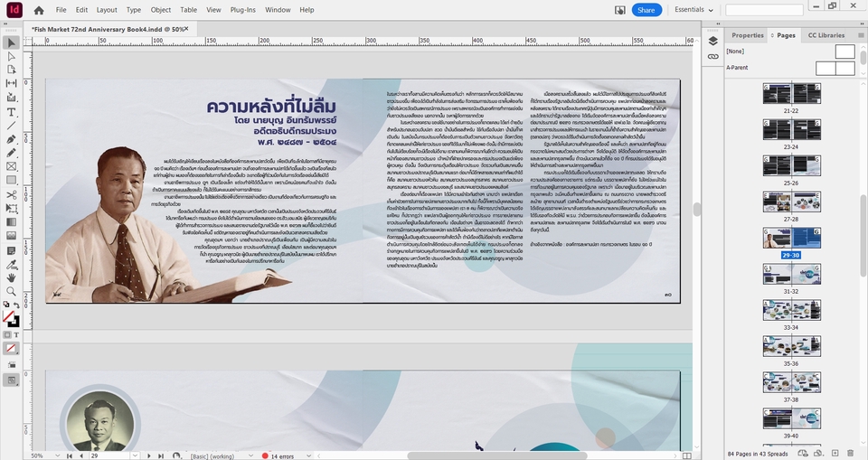Viewport: 868px width, 460px height.
Task: Click fill and stroke color swatch
Action: [x=9, y=318]
